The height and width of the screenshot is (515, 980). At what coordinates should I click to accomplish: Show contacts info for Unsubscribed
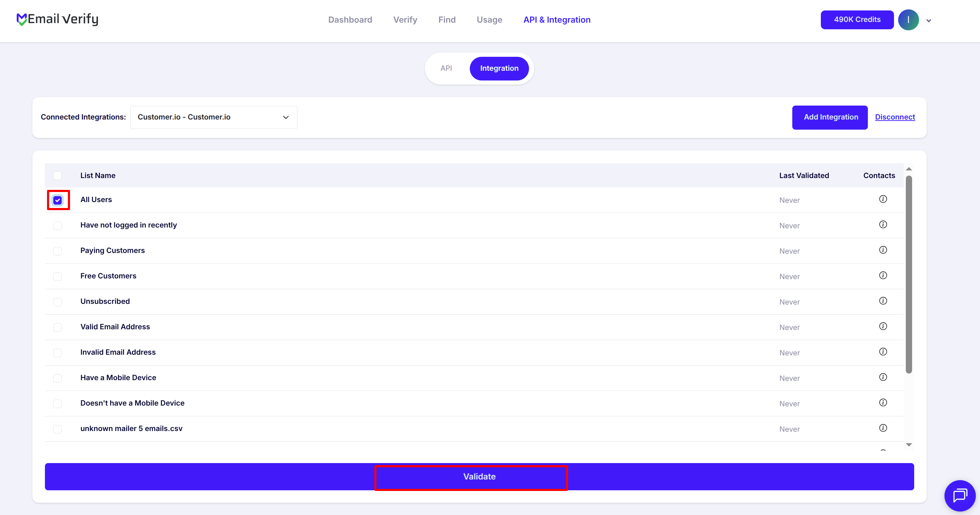click(883, 301)
